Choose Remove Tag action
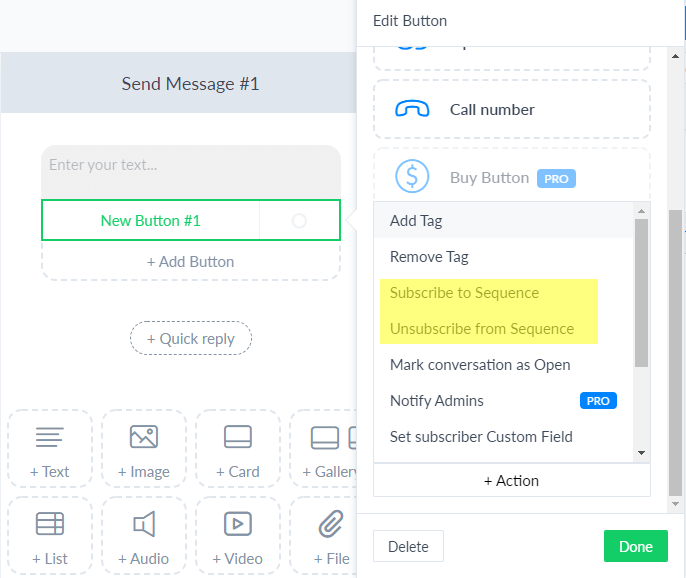The height and width of the screenshot is (578, 686). point(504,257)
